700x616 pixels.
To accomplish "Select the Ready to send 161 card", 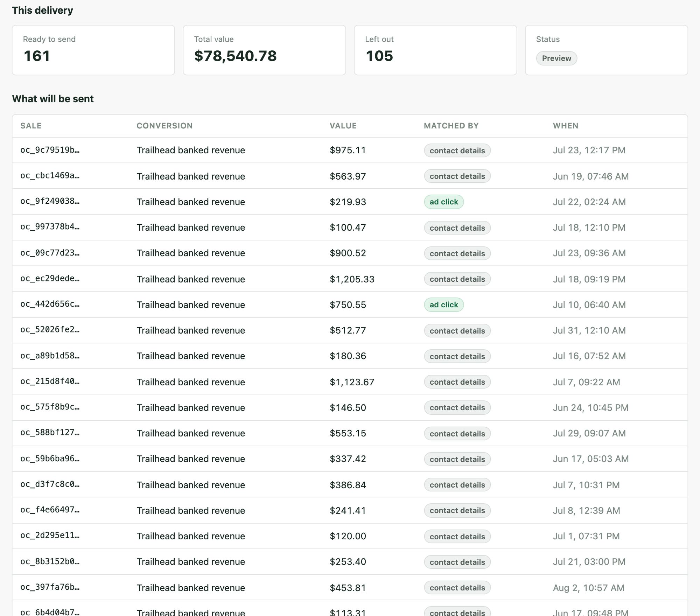I will [93, 50].
